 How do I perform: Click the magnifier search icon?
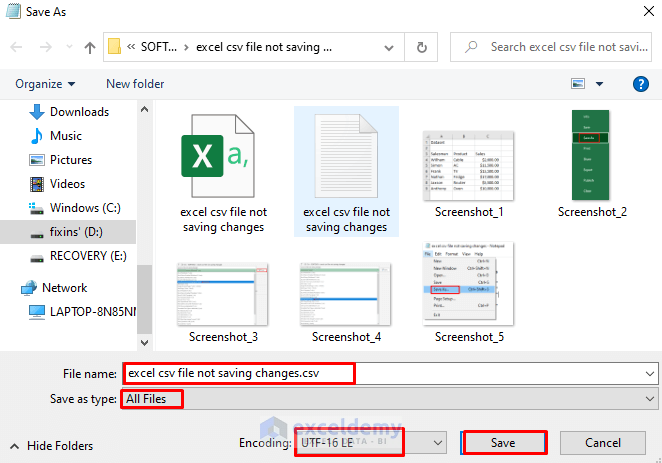(471, 47)
